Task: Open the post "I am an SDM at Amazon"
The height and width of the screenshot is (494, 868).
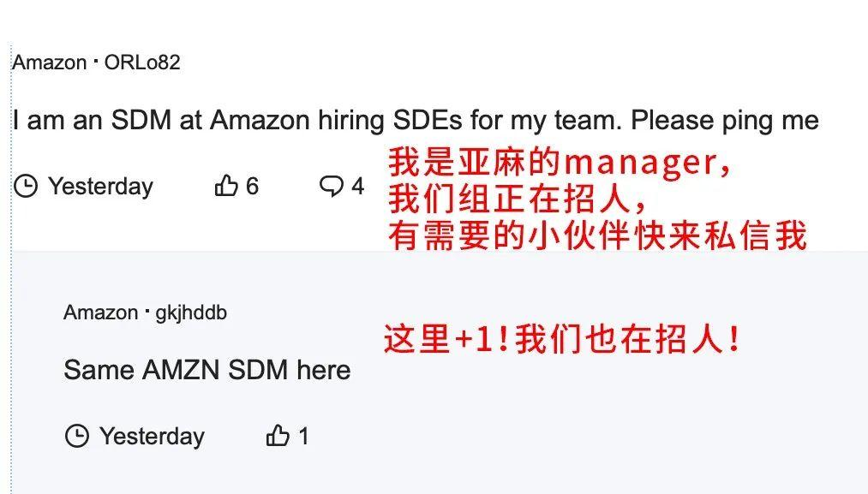Action: [x=415, y=120]
